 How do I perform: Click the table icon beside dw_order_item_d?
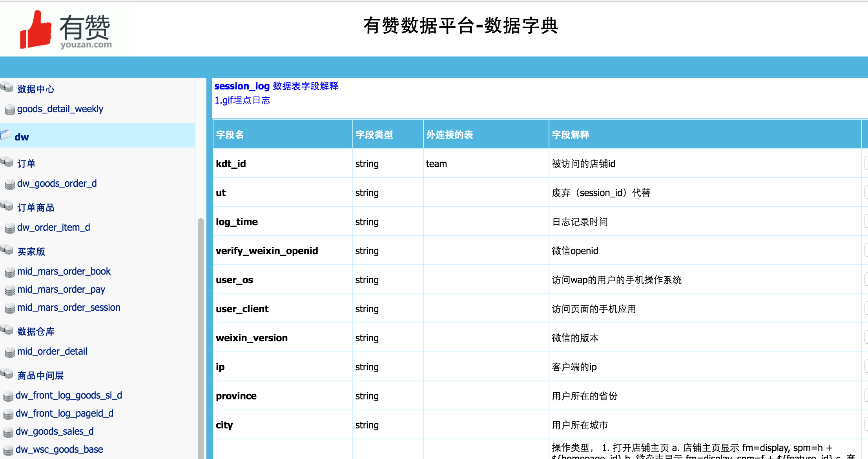10,228
